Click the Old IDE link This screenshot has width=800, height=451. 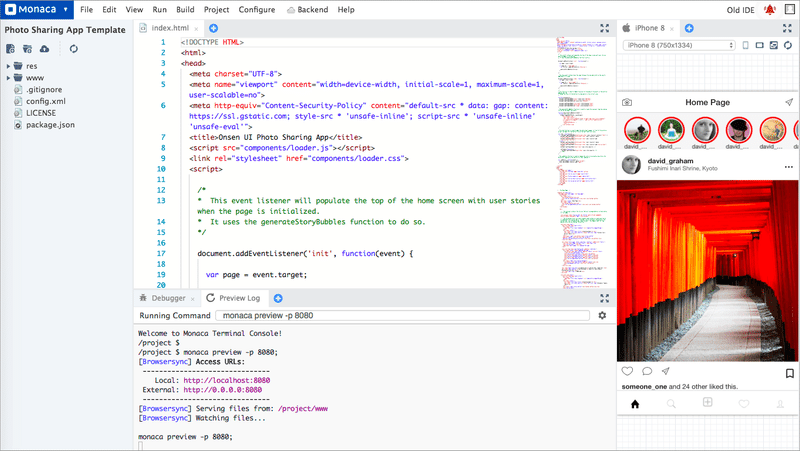740,10
